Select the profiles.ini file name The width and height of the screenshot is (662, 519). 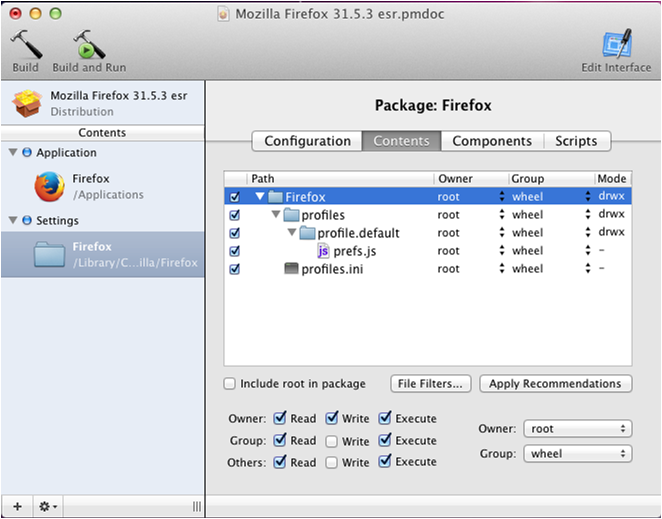332,269
